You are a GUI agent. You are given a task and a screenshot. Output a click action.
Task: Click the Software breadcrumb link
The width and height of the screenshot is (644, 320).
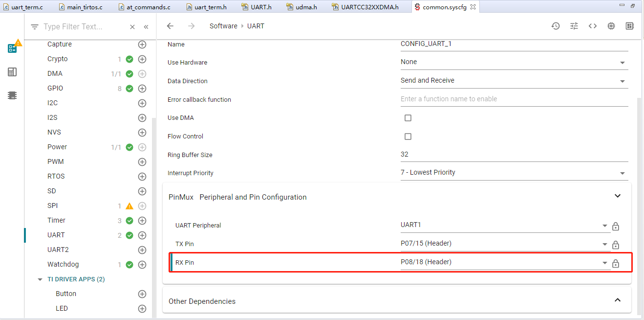pyautogui.click(x=223, y=26)
